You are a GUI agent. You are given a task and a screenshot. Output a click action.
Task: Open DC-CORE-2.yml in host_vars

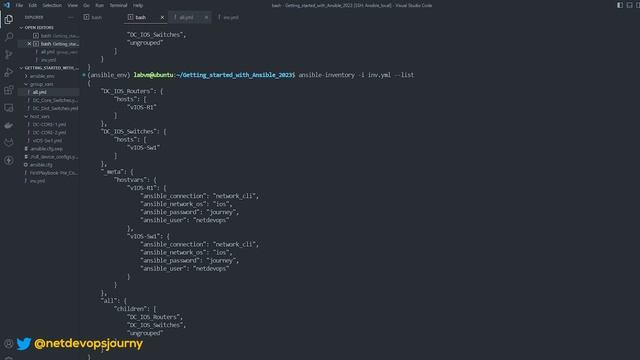[49, 133]
